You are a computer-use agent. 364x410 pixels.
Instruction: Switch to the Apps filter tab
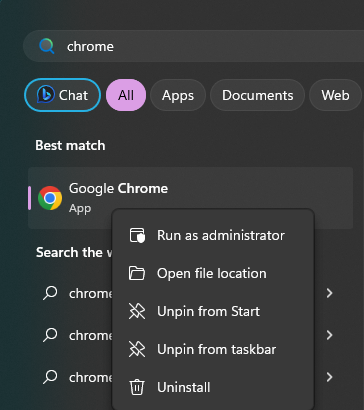coord(178,95)
